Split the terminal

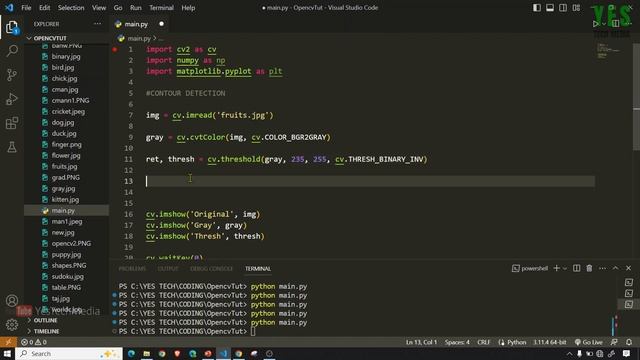coord(576,268)
